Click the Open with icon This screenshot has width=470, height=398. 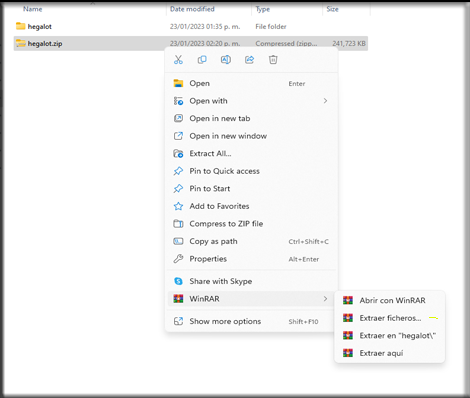pos(178,101)
